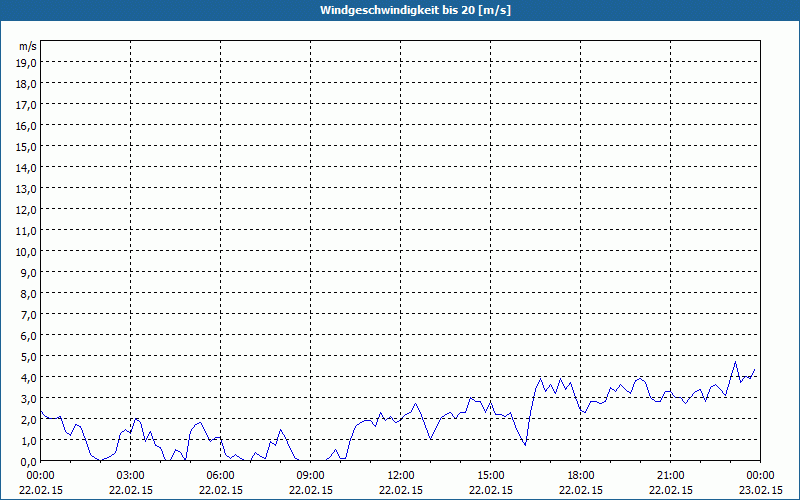This screenshot has height=500, width=800.
Task: Click the "22.02.15" date under 12:00
Action: (x=401, y=490)
